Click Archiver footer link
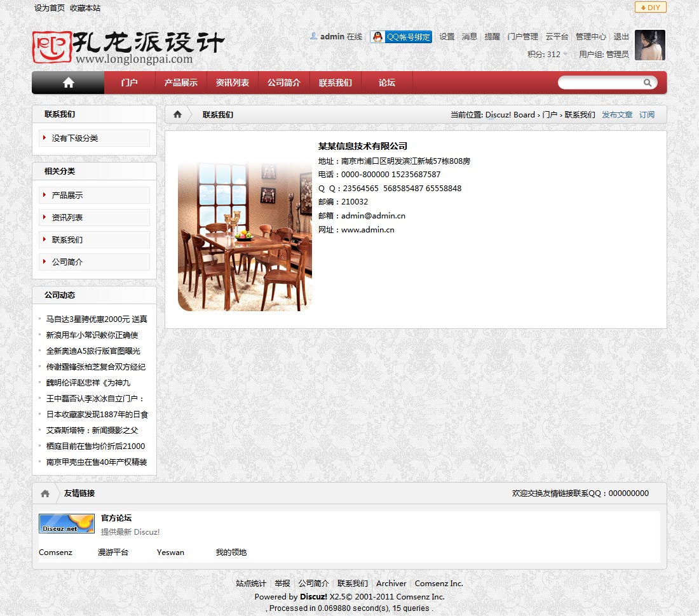The height and width of the screenshot is (616, 699). point(391,584)
